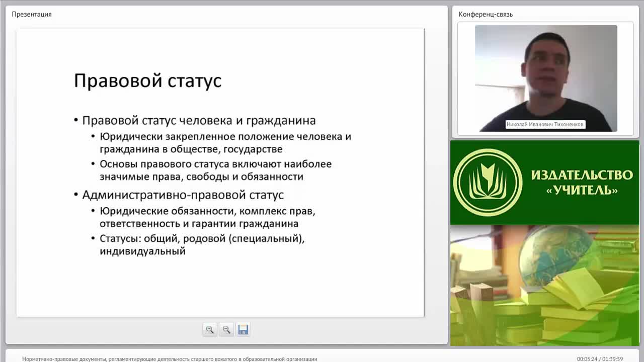The height and width of the screenshot is (362, 644).
Task: Zoom out of the presentation slide
Action: click(226, 330)
